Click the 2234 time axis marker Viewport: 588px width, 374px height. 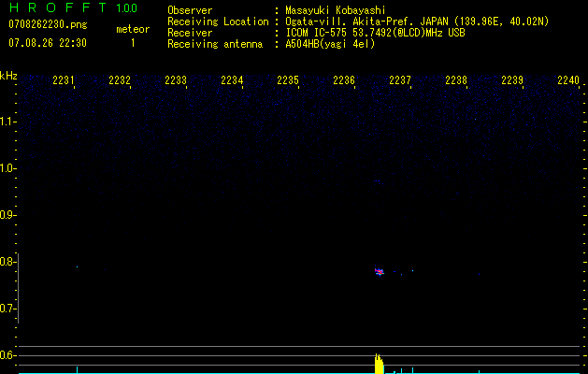[232, 80]
